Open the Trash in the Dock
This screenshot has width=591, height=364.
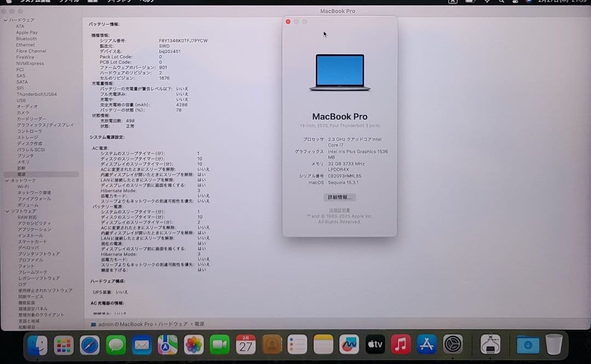pos(554,345)
